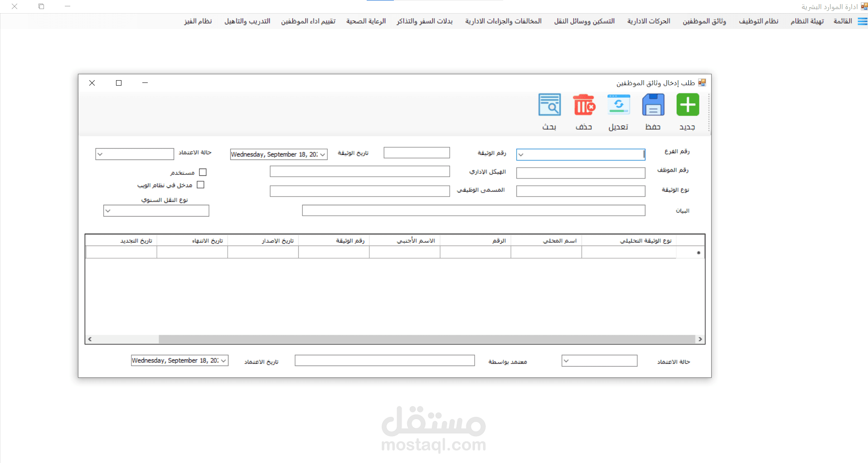The image size is (868, 463).
Task: Minimize the طلب إدخال وثائق الموظفين window
Action: pyautogui.click(x=145, y=83)
